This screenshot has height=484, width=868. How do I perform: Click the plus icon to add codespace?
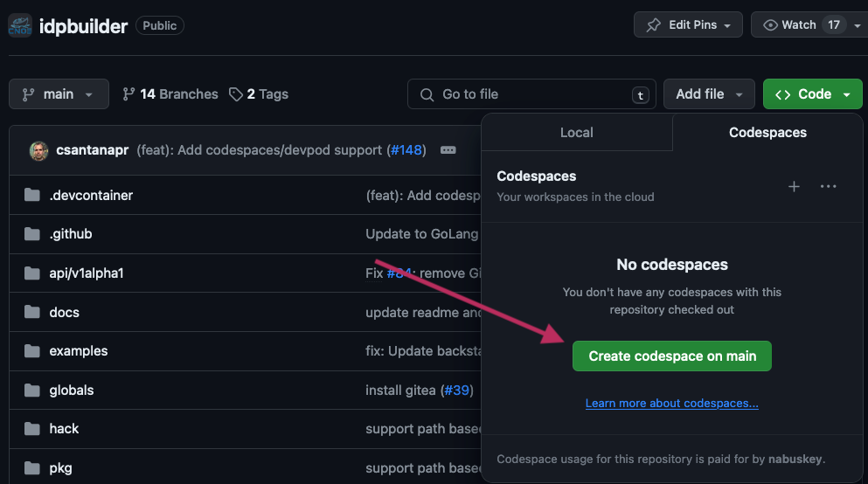(x=794, y=186)
